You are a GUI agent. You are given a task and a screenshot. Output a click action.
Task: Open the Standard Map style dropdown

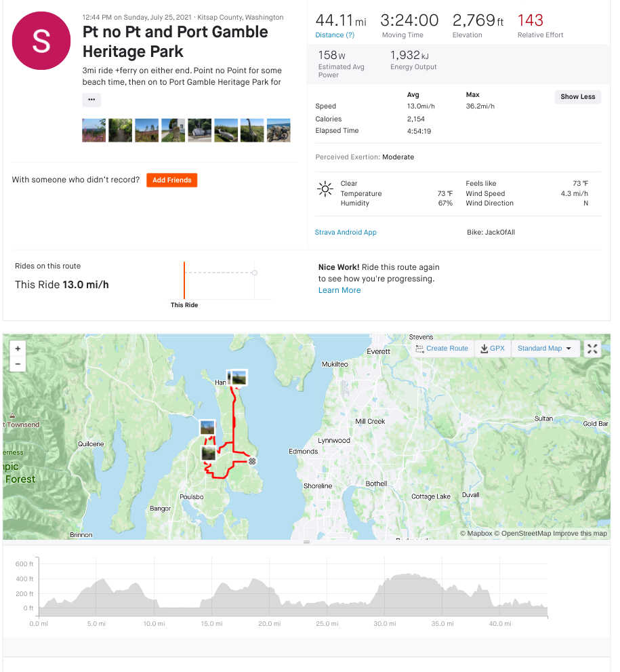pyautogui.click(x=545, y=349)
